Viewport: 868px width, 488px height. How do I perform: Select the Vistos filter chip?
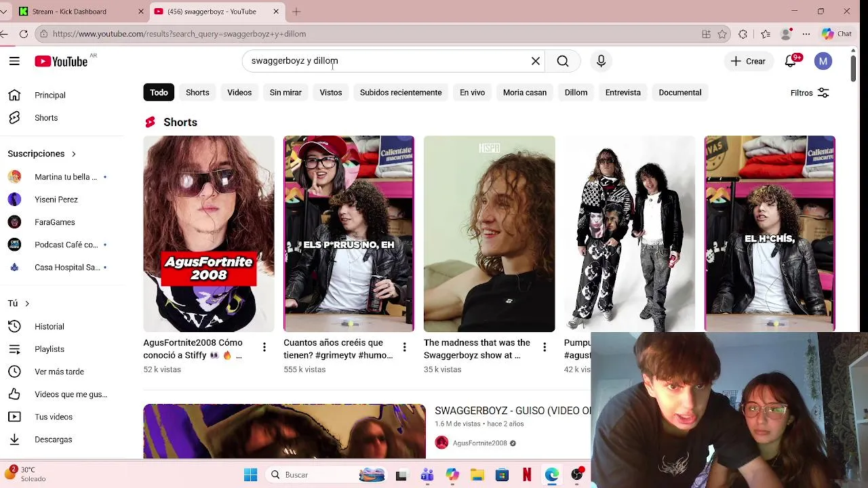tap(331, 92)
